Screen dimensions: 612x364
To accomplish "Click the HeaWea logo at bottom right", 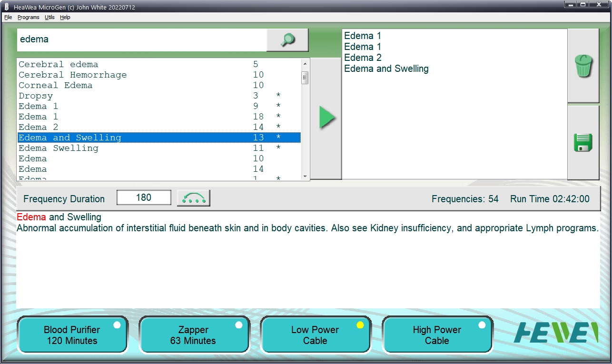I will (x=556, y=333).
